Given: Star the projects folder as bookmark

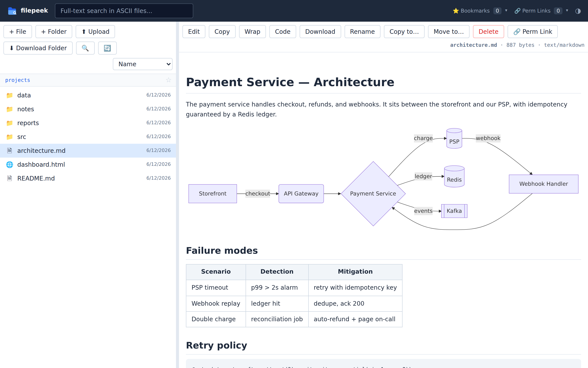Looking at the screenshot, I should 168,80.
